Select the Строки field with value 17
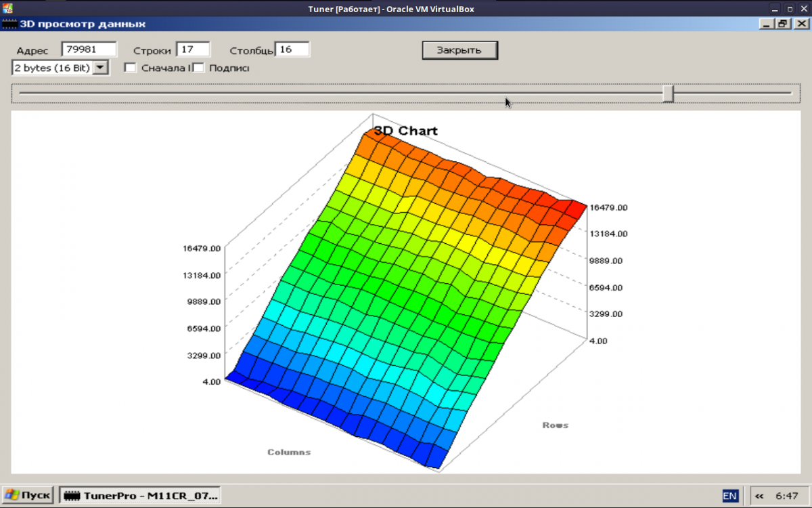812x508 pixels. 193,49
